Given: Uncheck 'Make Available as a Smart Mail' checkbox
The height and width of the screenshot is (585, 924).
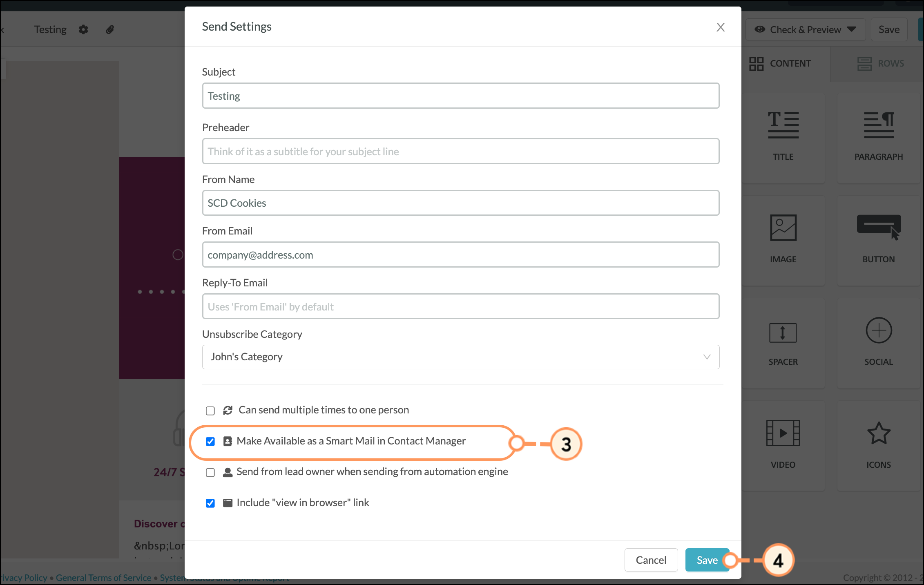Looking at the screenshot, I should [210, 442].
